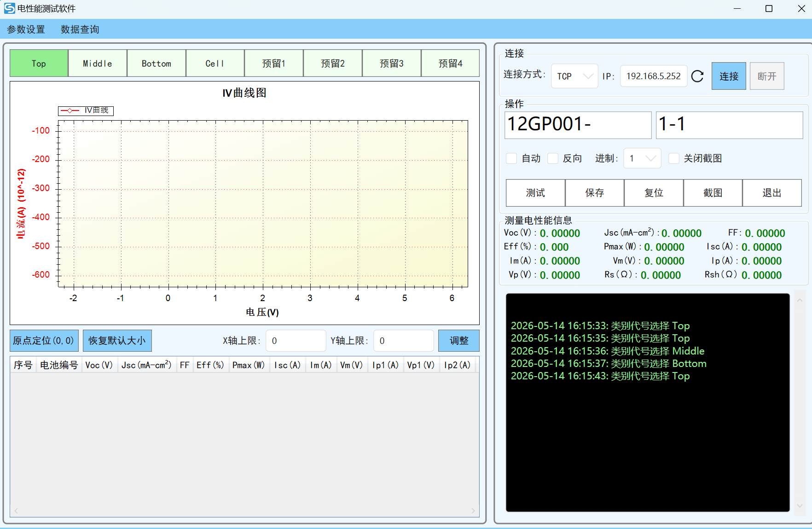The width and height of the screenshot is (812, 529).
Task: Click the Y轴上限 input field
Action: pyautogui.click(x=404, y=341)
